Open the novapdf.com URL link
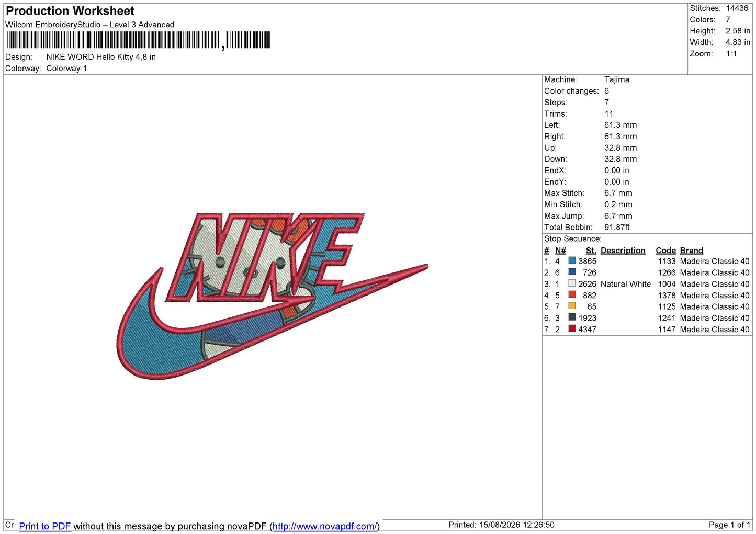This screenshot has height=534, width=756. pos(324,526)
